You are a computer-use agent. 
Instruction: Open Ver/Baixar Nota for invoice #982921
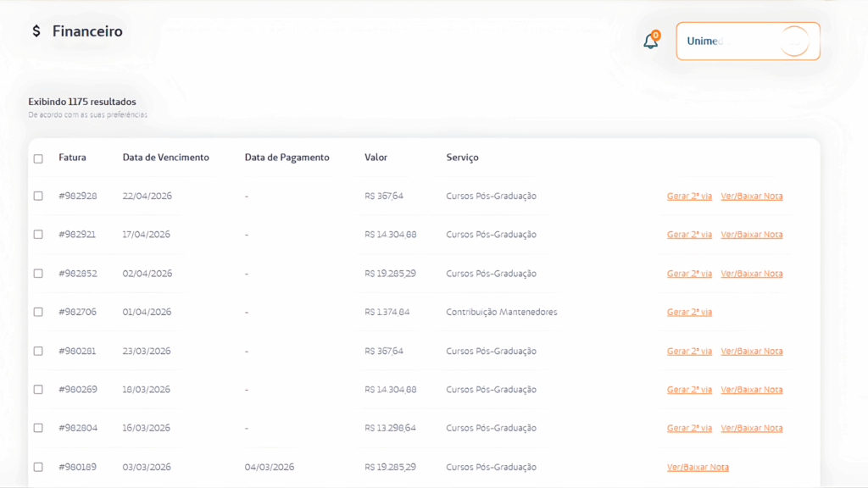tap(751, 235)
